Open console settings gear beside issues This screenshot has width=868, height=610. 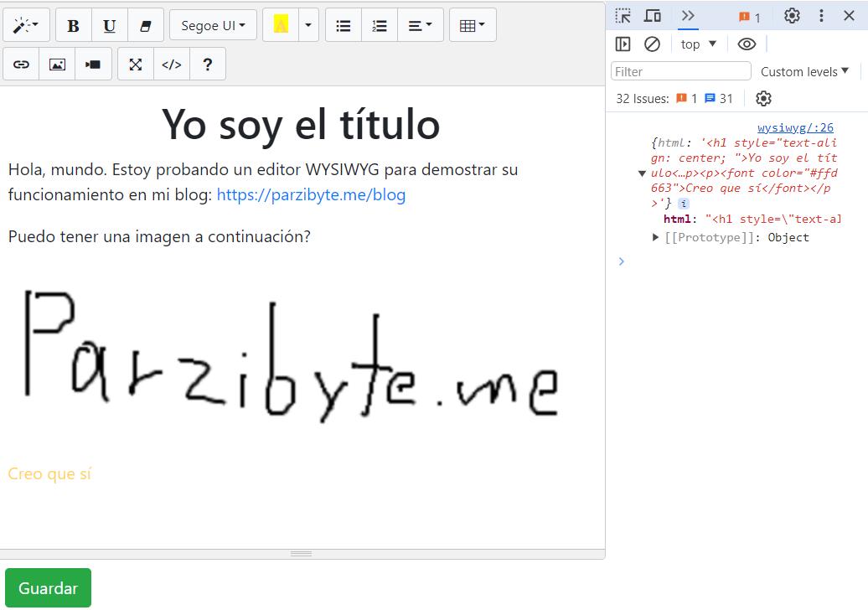(x=763, y=99)
